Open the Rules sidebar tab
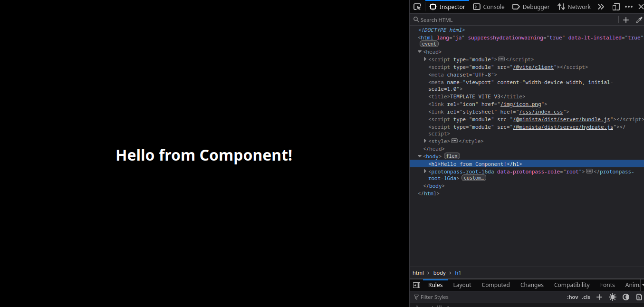 tap(435, 285)
